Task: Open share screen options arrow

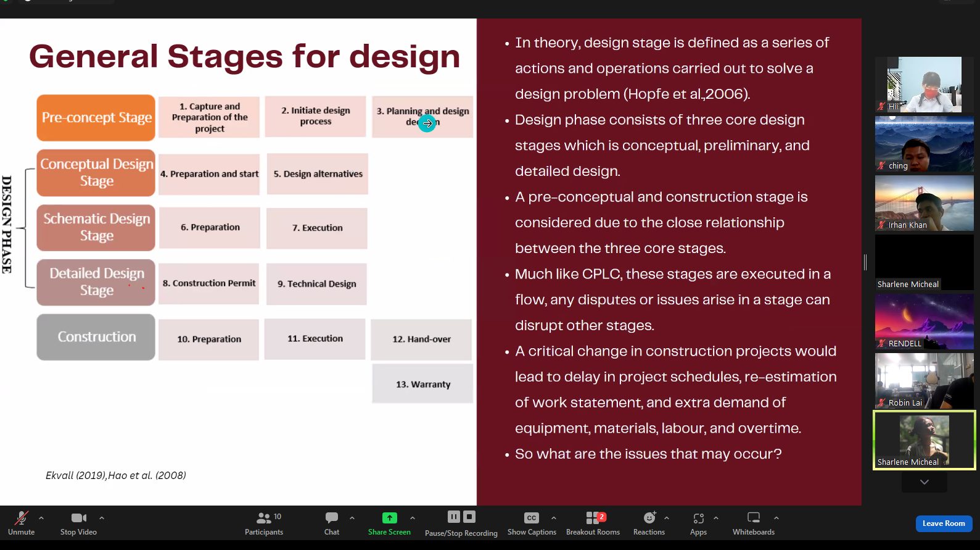Action: tap(413, 518)
